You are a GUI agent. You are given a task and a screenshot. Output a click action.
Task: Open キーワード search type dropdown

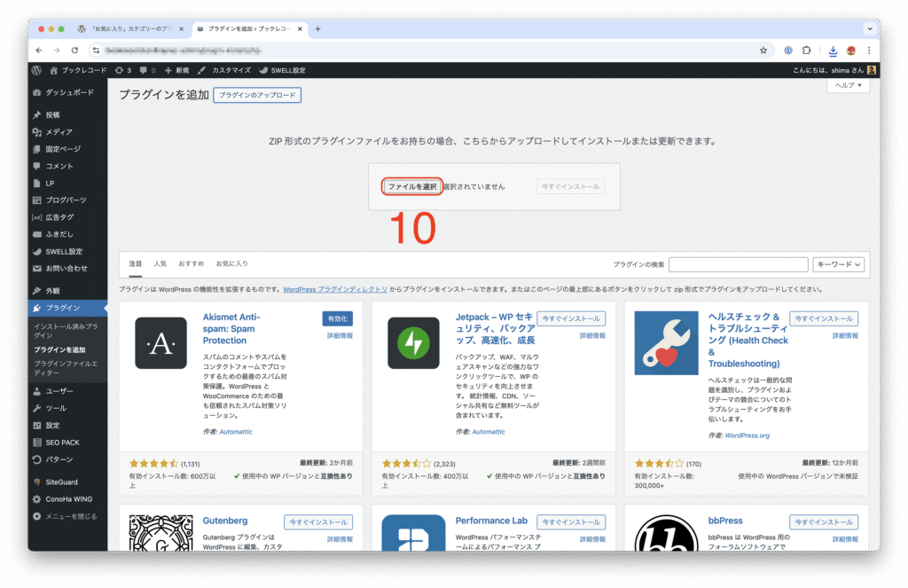coord(839,265)
